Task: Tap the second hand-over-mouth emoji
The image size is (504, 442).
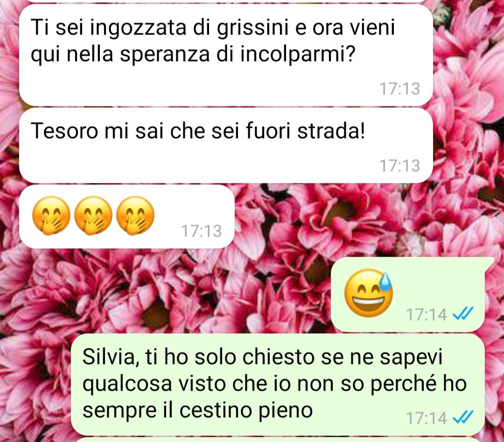Action: [93, 216]
